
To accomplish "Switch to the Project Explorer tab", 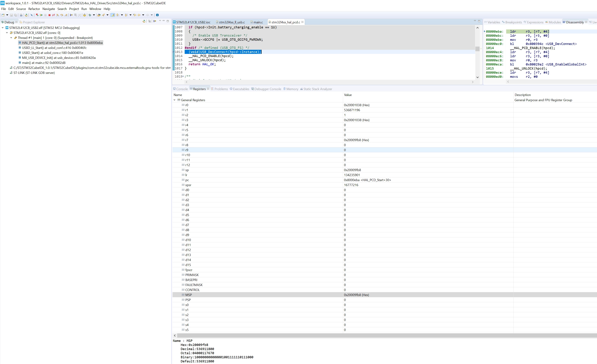I will 32,22.
